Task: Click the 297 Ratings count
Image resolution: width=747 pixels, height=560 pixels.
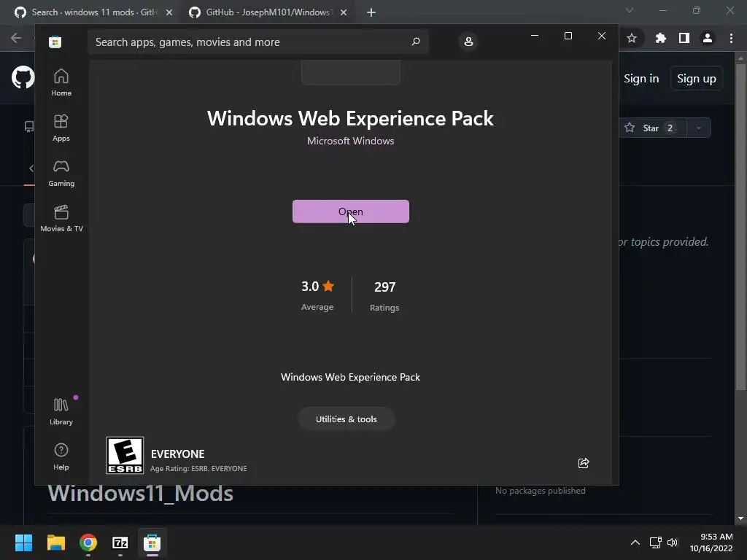Action: pyautogui.click(x=384, y=295)
